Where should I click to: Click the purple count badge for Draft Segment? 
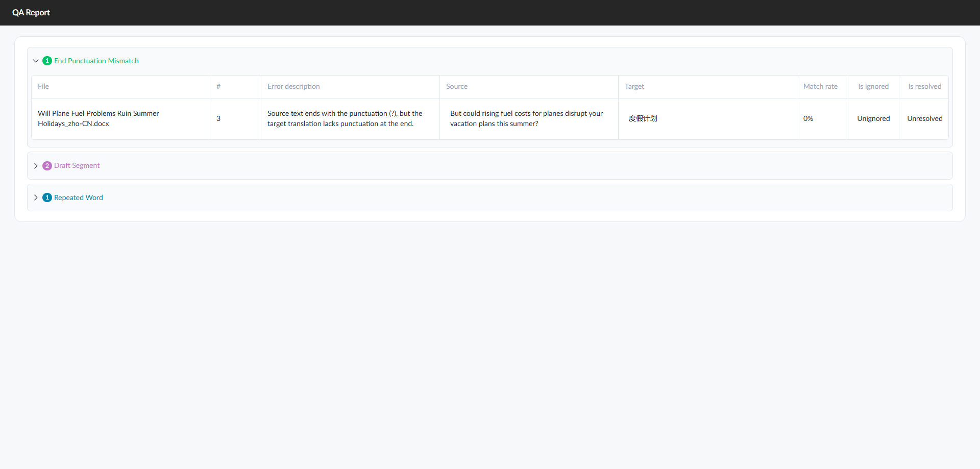[47, 166]
